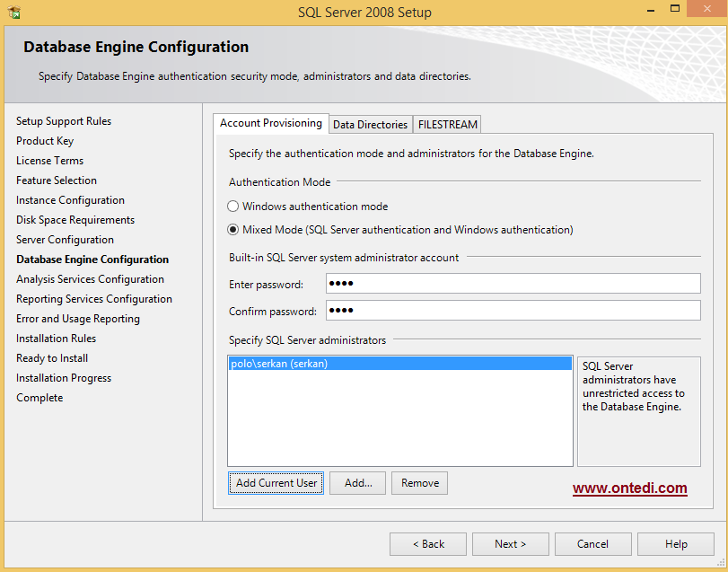The height and width of the screenshot is (572, 728).
Task: Switch to the Account Provisioning tab
Action: tap(271, 124)
